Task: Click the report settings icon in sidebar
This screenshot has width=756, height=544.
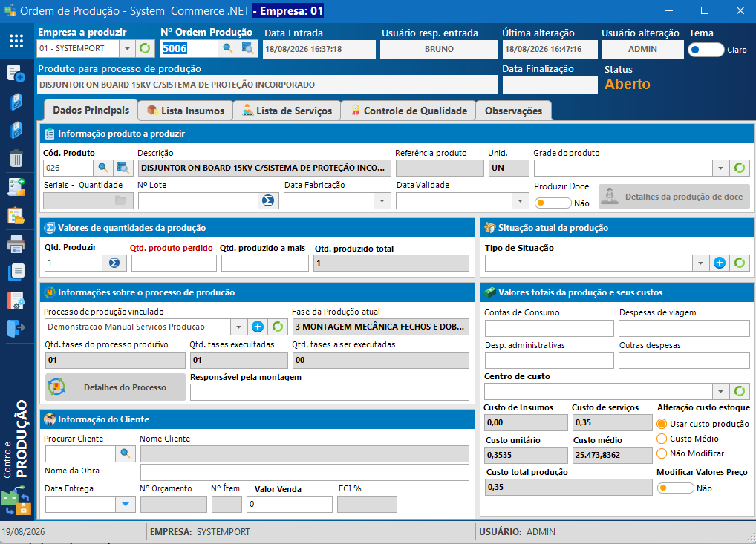Action: tap(16, 300)
